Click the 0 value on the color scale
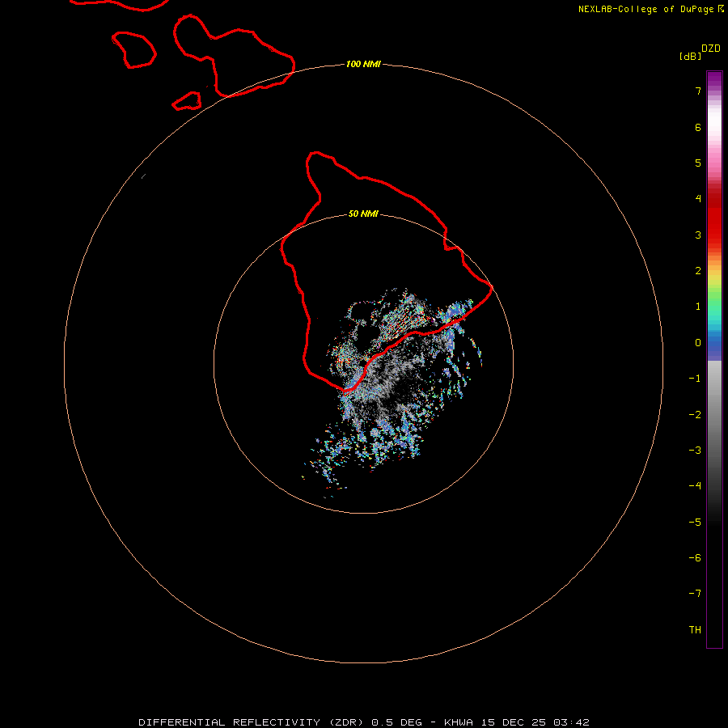Screen dimensions: 728x728 [x=698, y=343]
